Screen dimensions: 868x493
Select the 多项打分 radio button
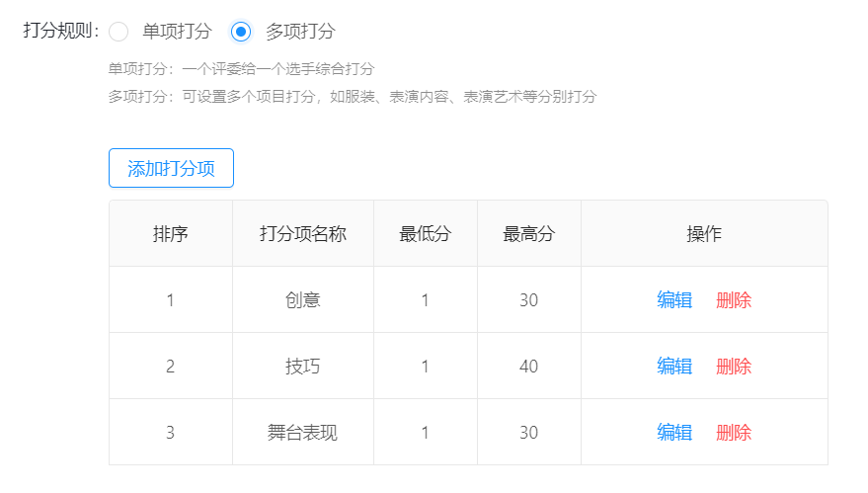click(241, 32)
